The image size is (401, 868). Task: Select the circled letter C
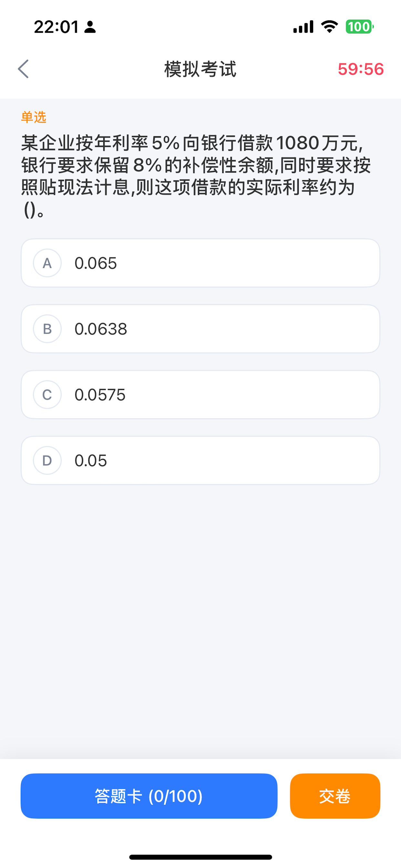(47, 394)
